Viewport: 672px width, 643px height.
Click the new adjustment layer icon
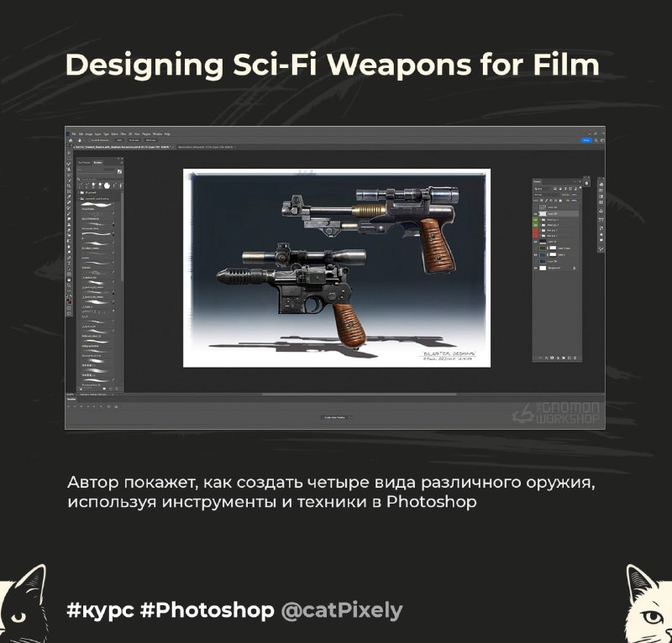[558, 358]
